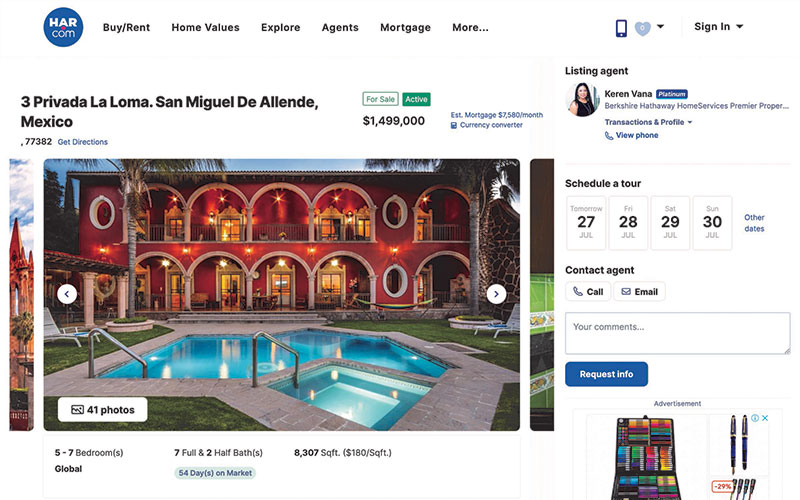Select Tomorrow 27 Jul tour date

point(586,222)
